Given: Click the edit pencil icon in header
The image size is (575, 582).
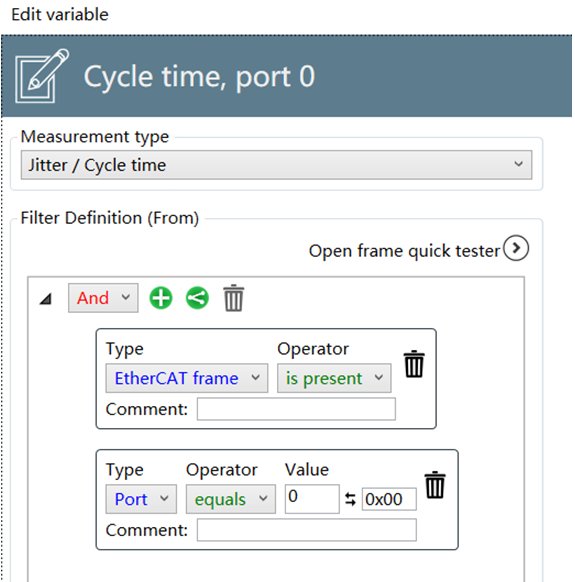Looking at the screenshot, I should pyautogui.click(x=42, y=76).
